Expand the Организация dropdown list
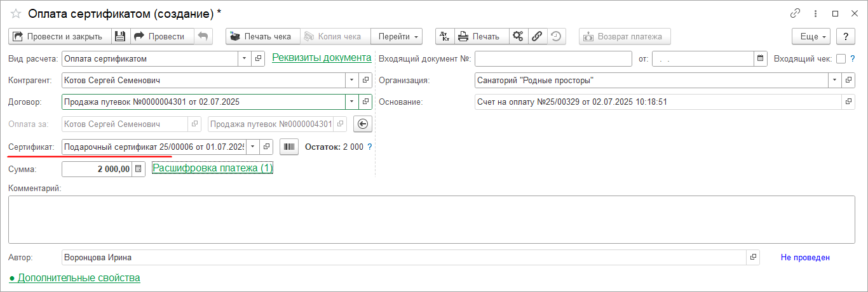The image size is (868, 292). point(835,81)
